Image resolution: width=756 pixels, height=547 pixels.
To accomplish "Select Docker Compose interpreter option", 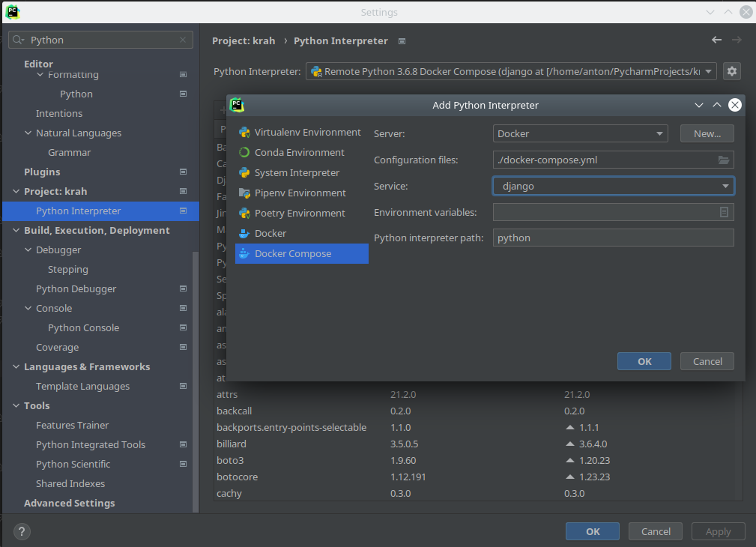I will pos(302,254).
